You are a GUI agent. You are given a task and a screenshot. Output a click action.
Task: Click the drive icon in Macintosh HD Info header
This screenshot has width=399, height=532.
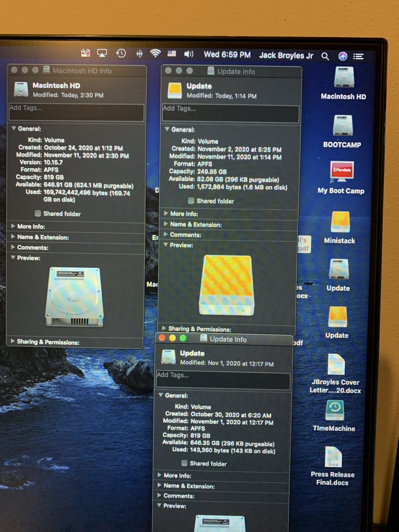pos(21,89)
